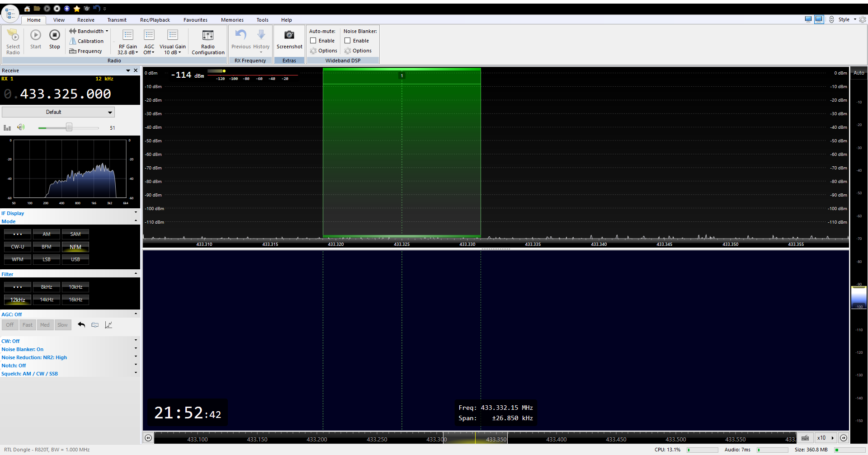Click the blue plus quick-access icon

[x=67, y=9]
